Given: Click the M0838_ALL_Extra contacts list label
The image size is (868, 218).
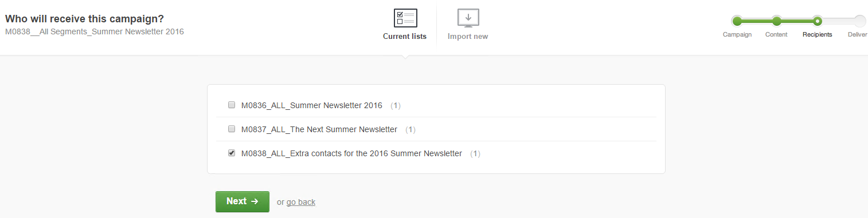Looking at the screenshot, I should tap(351, 153).
